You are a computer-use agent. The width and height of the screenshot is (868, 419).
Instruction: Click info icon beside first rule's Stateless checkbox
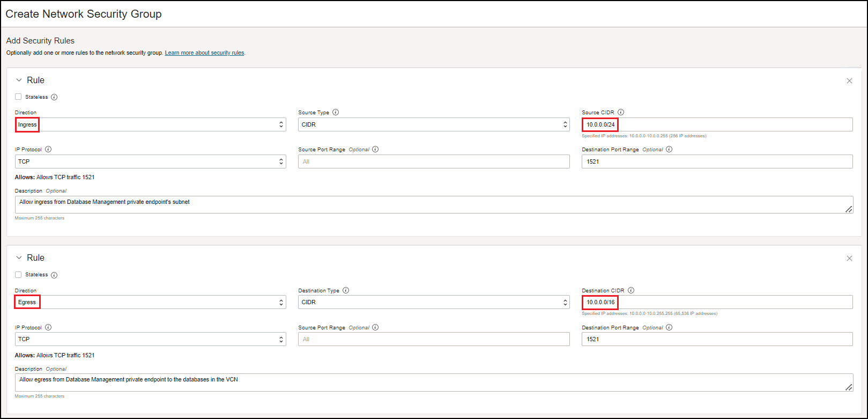coord(54,97)
